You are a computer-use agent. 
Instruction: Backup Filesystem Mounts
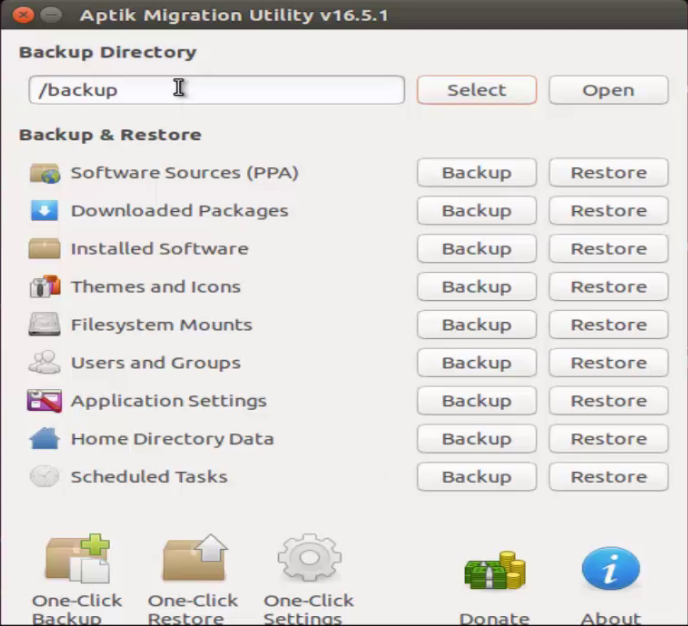(x=477, y=325)
